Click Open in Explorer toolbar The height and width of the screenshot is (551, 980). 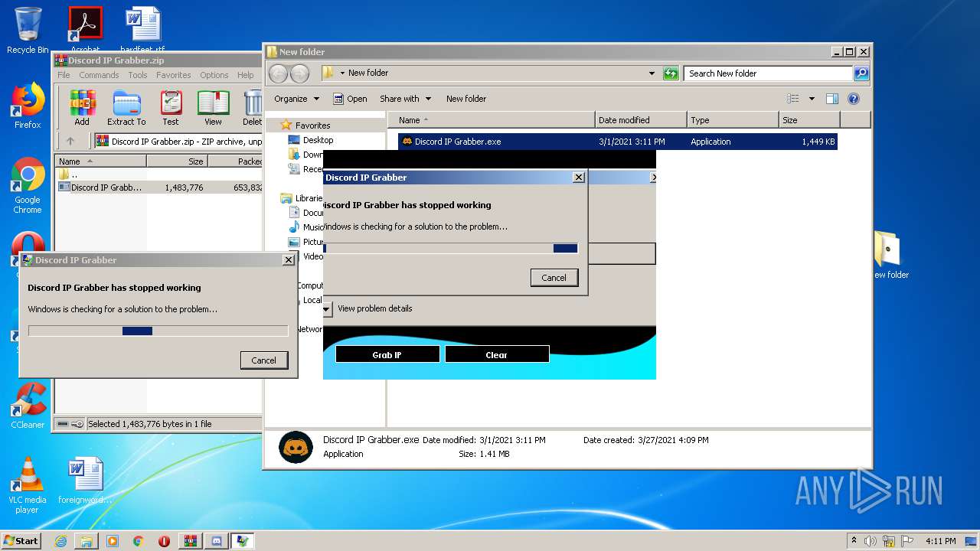click(x=350, y=99)
